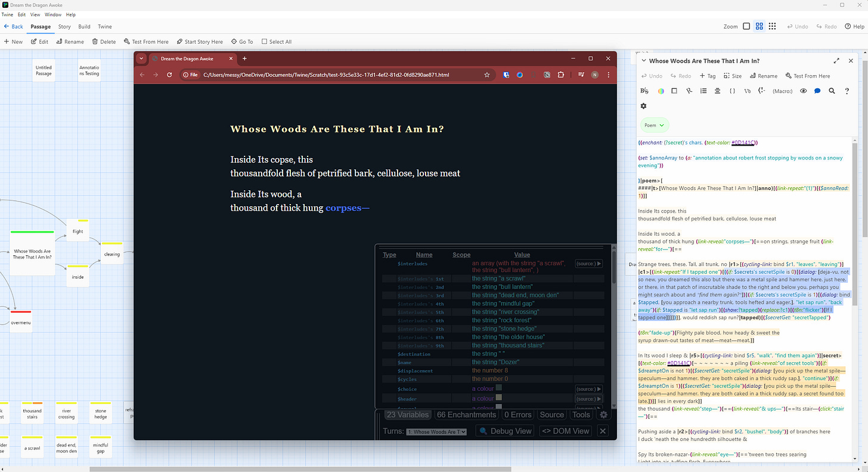Open the debug panel gear settings
This screenshot has height=472, width=868.
click(603, 415)
